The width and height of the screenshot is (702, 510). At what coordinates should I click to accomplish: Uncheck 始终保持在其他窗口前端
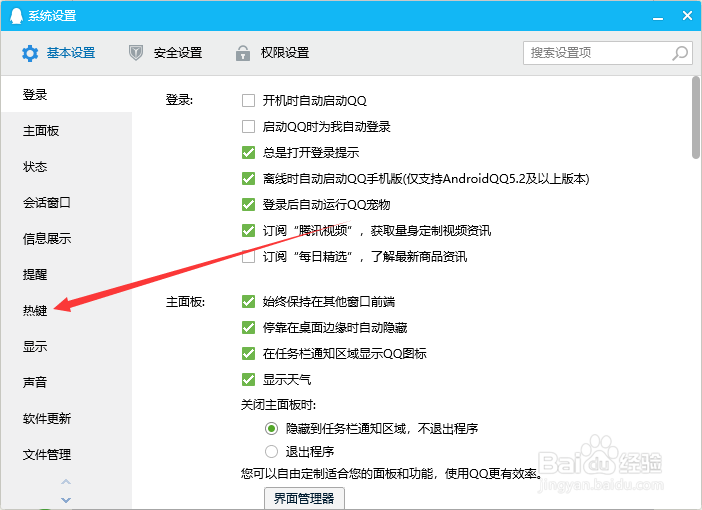[248, 301]
